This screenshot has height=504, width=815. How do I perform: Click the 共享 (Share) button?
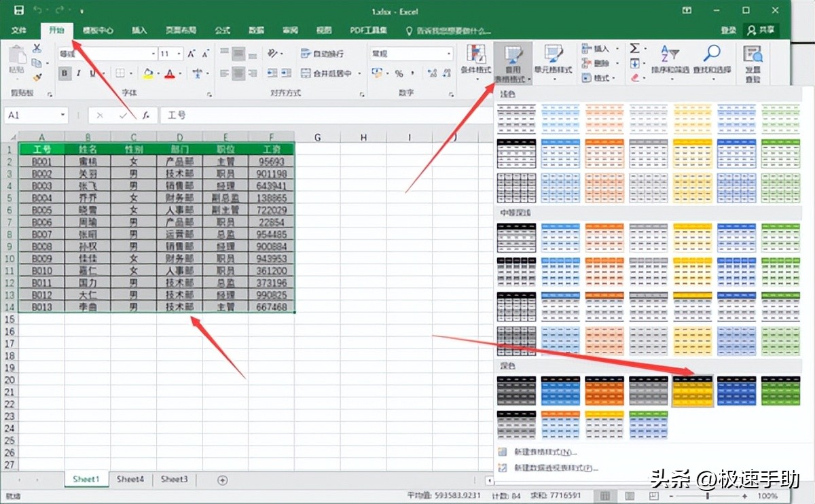(x=761, y=31)
